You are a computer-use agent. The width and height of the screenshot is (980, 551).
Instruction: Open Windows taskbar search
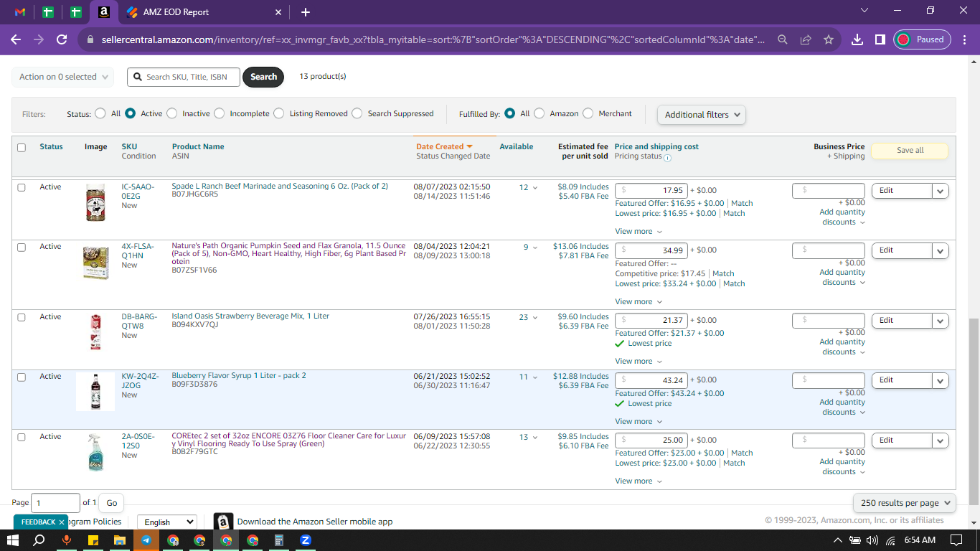pos(39,540)
